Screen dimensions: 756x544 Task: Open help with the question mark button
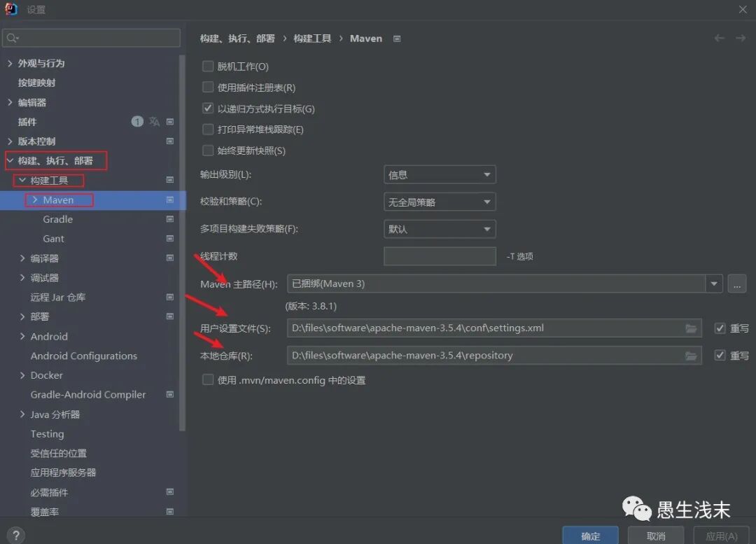16,535
